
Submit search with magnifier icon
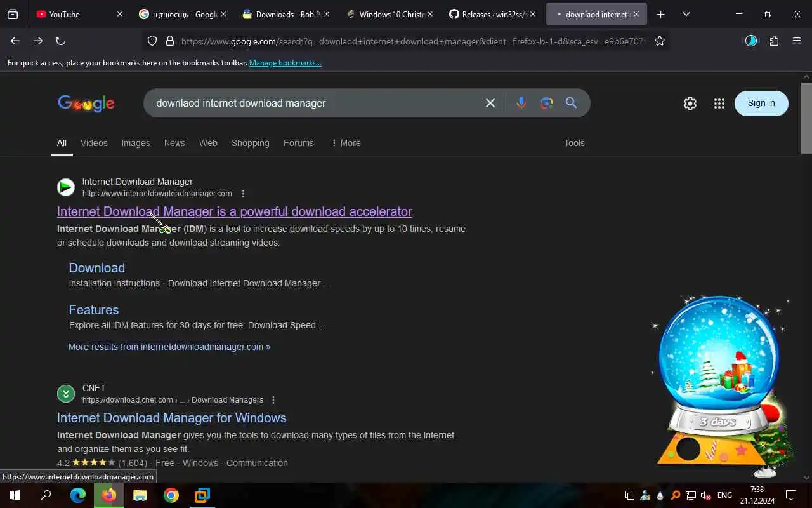click(571, 103)
